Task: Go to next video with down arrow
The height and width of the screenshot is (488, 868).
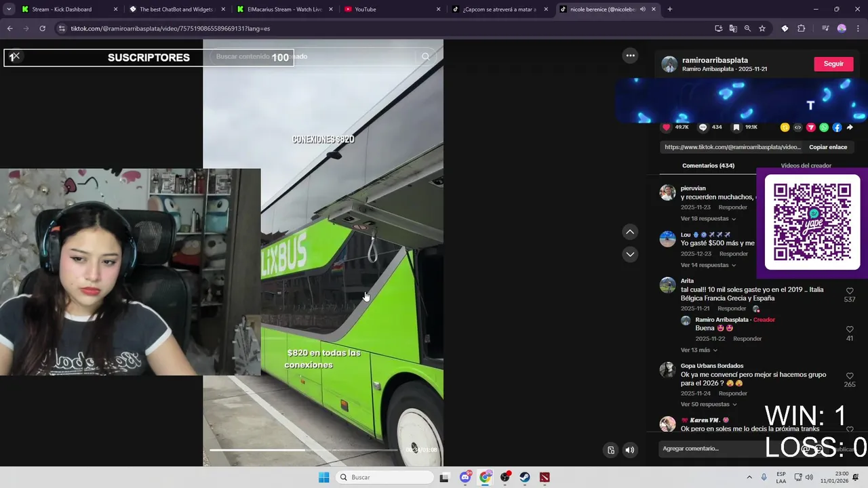Action: [x=630, y=254]
